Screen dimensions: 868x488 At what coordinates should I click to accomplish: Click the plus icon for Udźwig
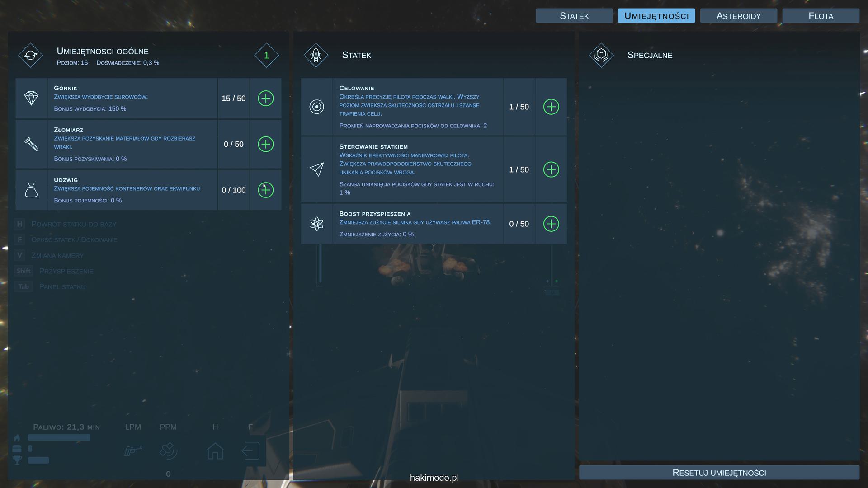(x=265, y=190)
